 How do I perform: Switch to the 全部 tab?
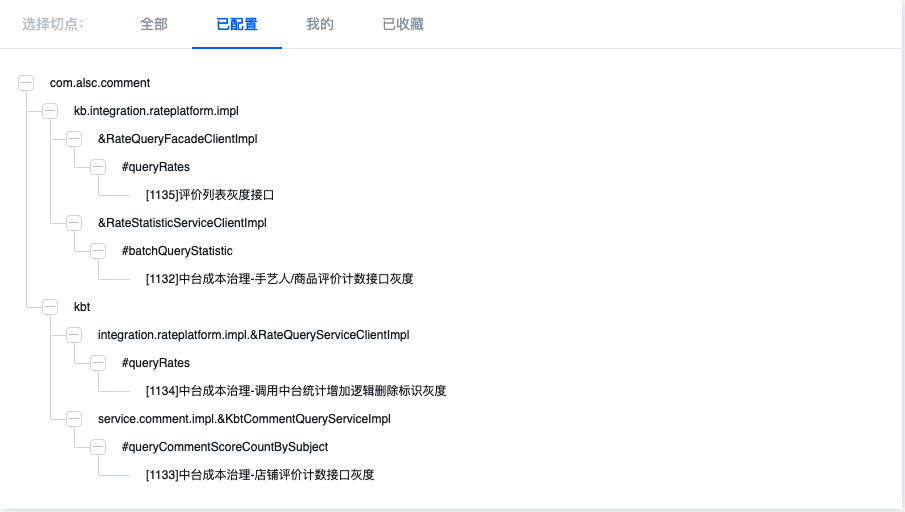click(154, 24)
